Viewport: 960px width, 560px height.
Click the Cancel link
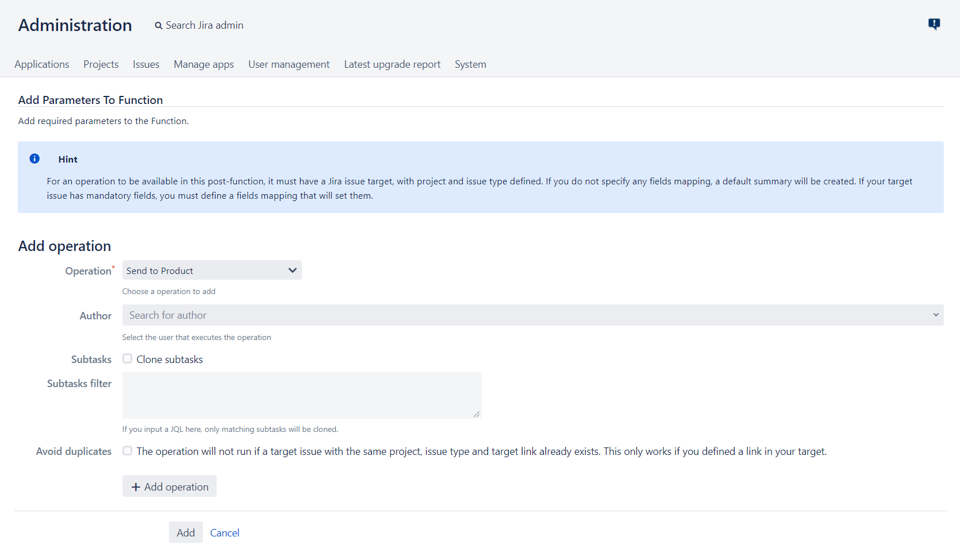coord(224,532)
